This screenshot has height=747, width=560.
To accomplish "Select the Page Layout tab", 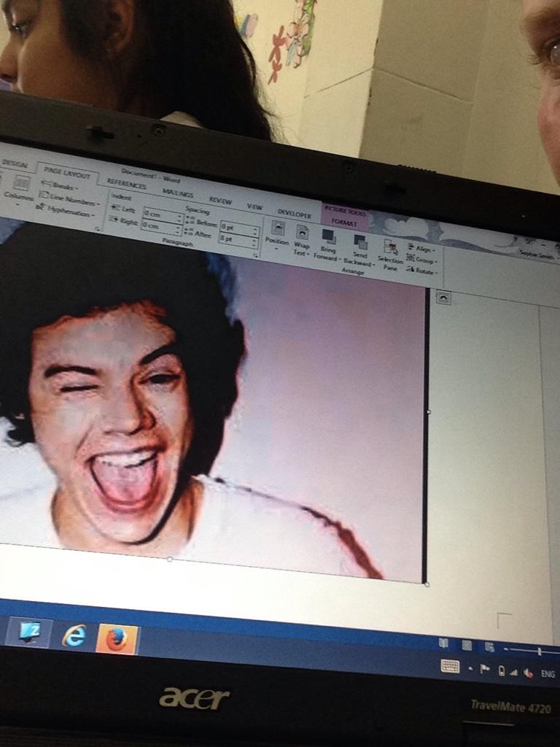I will point(66,172).
